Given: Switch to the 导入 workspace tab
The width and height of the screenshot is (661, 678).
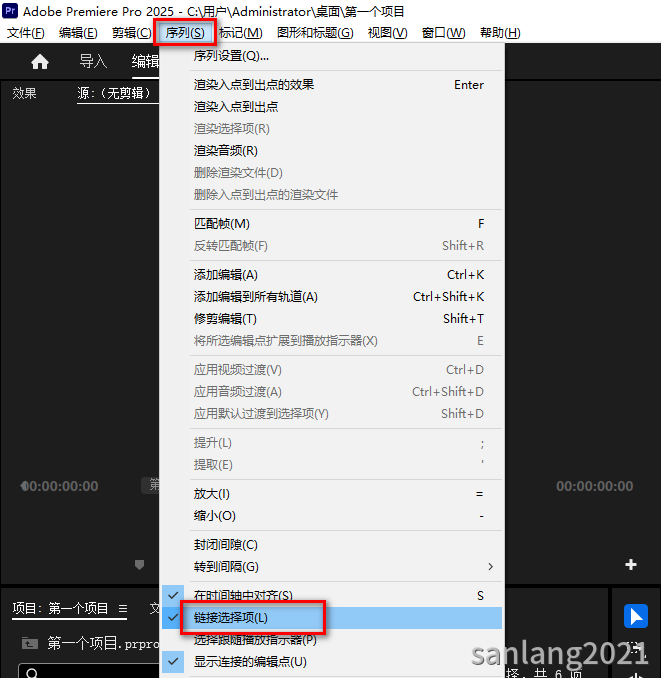Looking at the screenshot, I should tap(93, 61).
